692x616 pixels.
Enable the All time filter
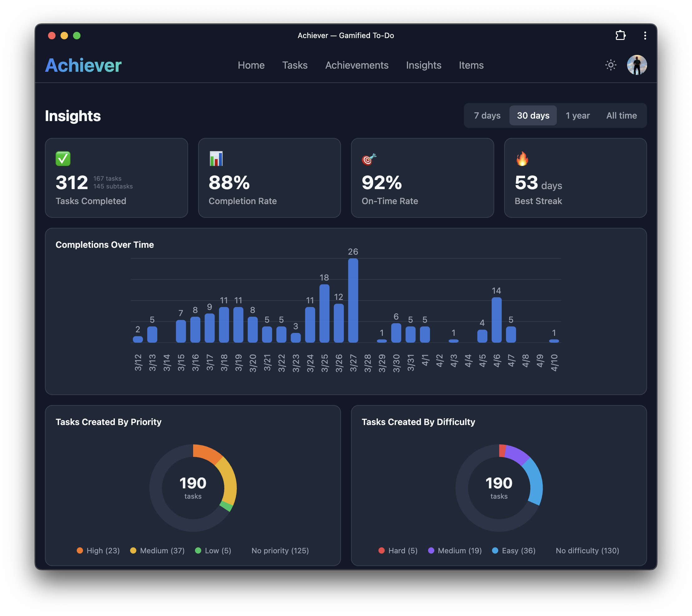click(x=621, y=115)
